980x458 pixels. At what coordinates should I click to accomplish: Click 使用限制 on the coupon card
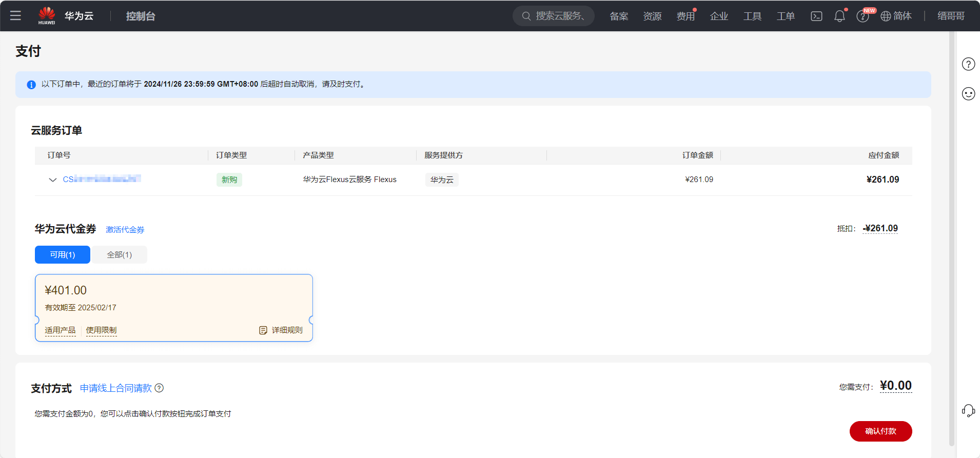(x=101, y=330)
